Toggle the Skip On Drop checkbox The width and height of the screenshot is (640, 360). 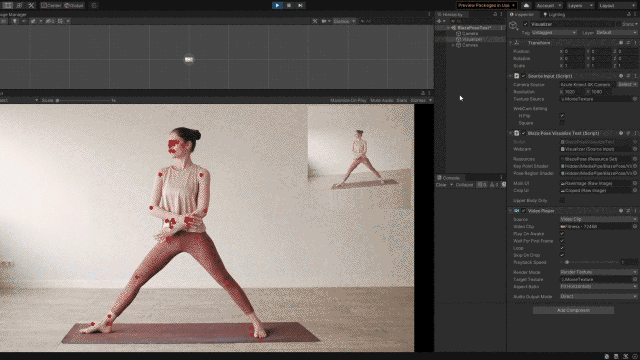[562, 255]
